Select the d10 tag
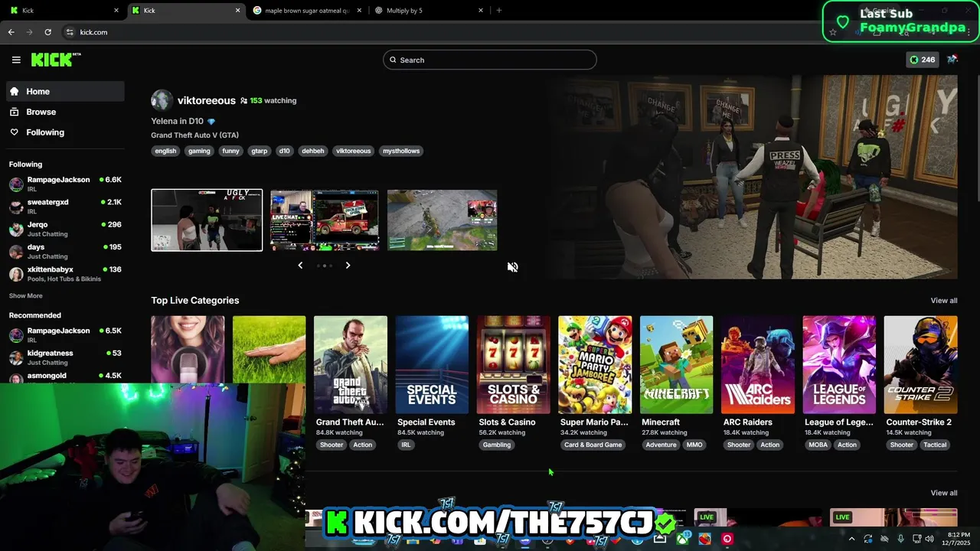This screenshot has height=551, width=980. 284,151
